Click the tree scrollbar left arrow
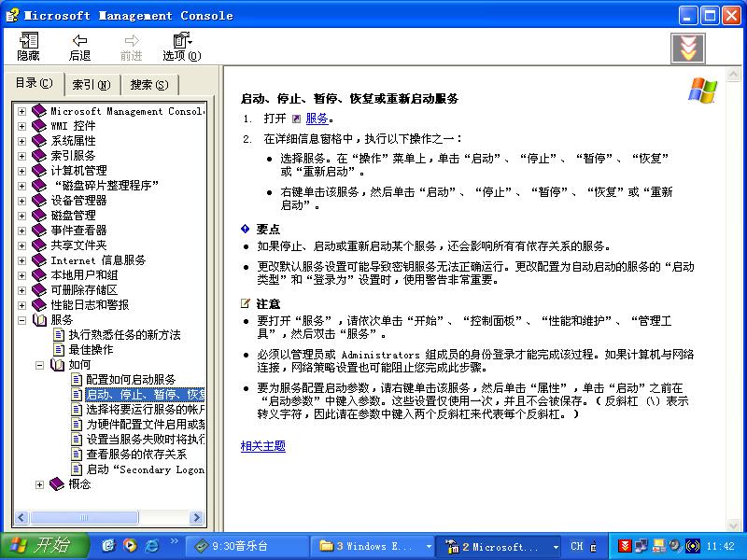 click(21, 518)
